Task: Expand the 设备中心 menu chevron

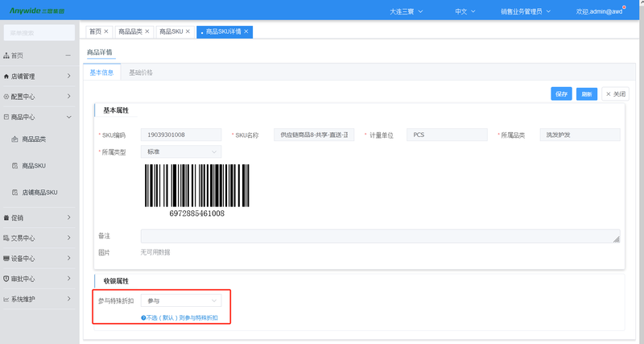Action: coord(68,258)
